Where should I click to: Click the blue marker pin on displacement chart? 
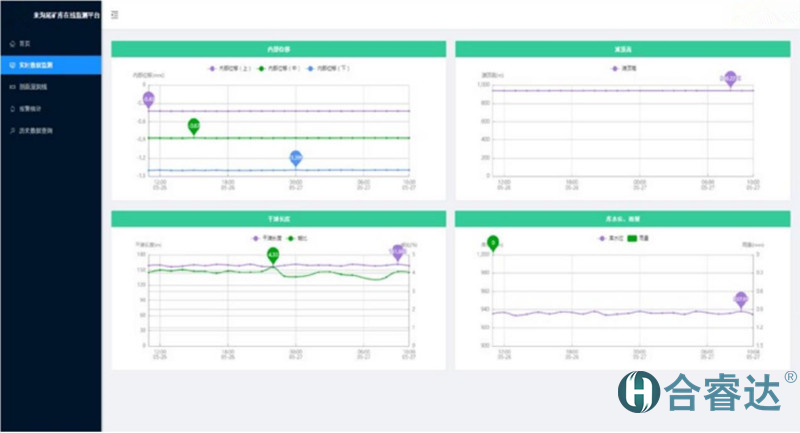pyautogui.click(x=295, y=158)
